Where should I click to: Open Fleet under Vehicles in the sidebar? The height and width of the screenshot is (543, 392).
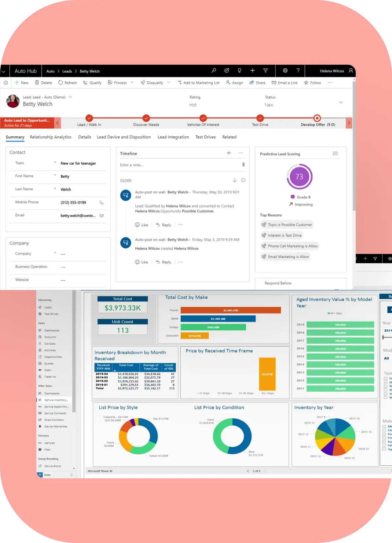tap(47, 450)
